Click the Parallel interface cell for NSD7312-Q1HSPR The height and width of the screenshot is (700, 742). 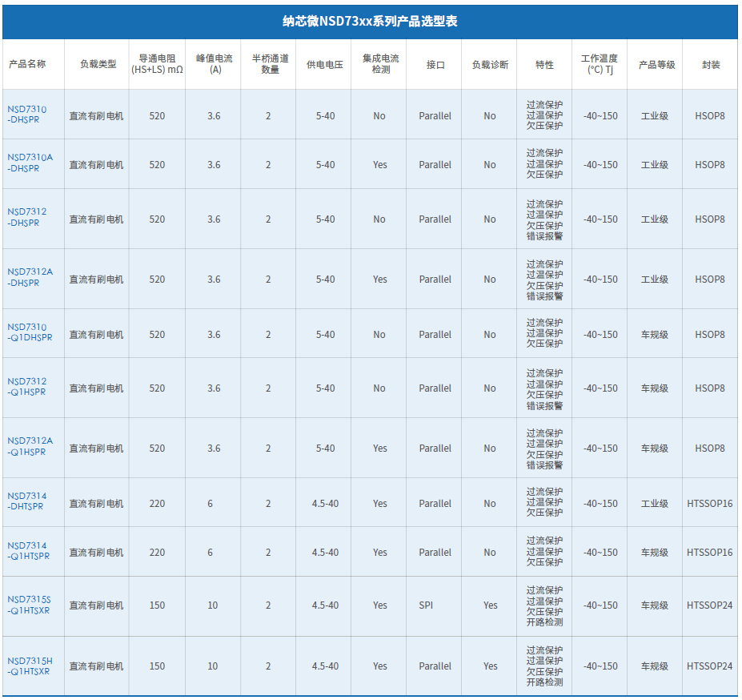coord(435,388)
